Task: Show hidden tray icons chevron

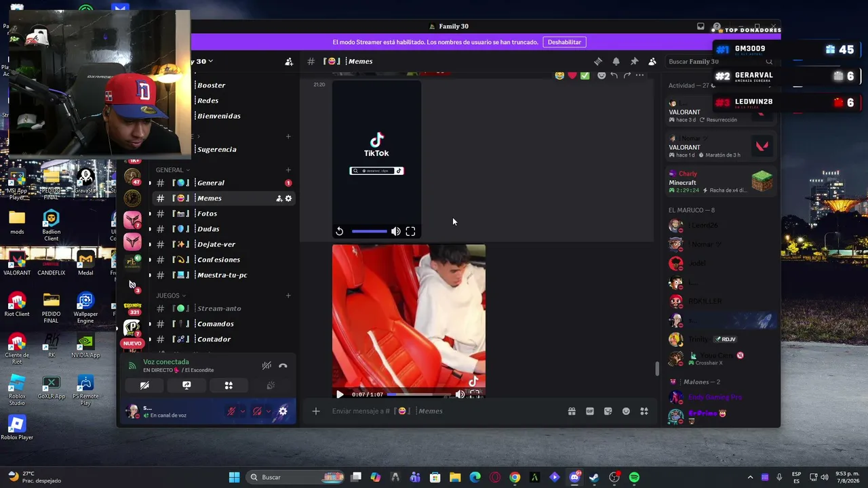Action: point(750,477)
